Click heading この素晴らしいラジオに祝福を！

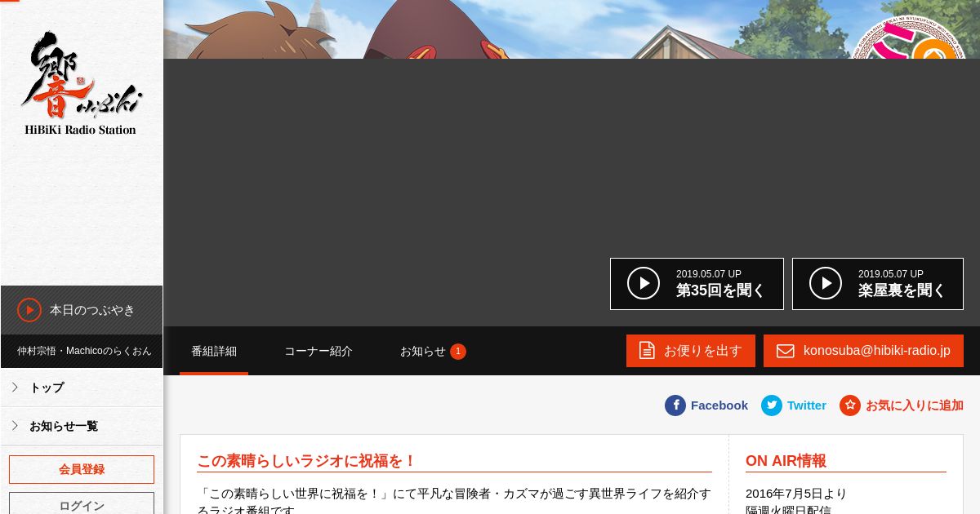(x=306, y=461)
